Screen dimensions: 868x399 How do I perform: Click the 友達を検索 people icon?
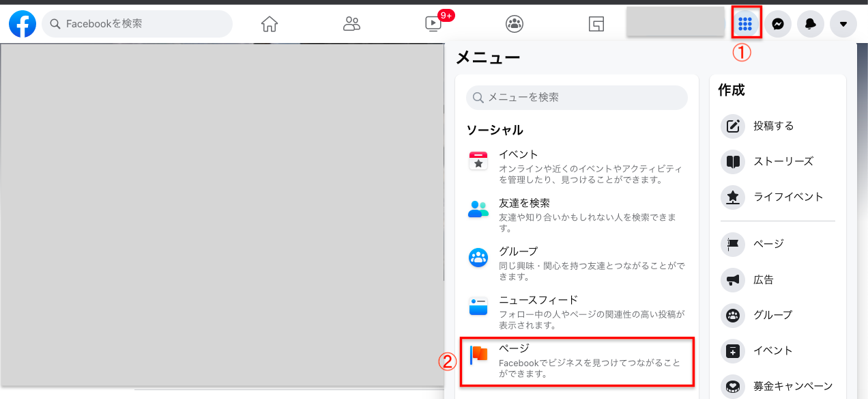click(x=478, y=209)
